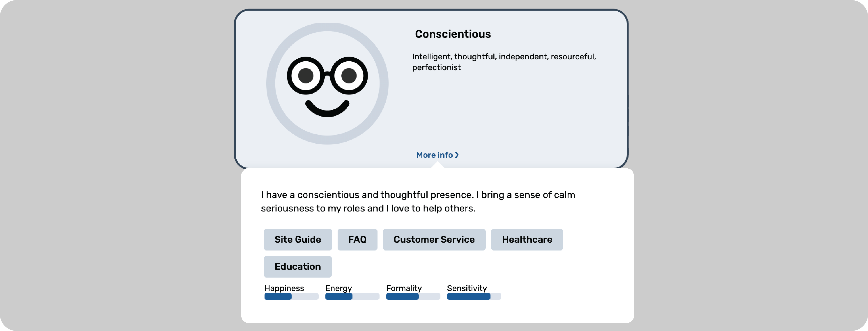Choose the Customer Service tag
The height and width of the screenshot is (331, 868).
tap(434, 240)
